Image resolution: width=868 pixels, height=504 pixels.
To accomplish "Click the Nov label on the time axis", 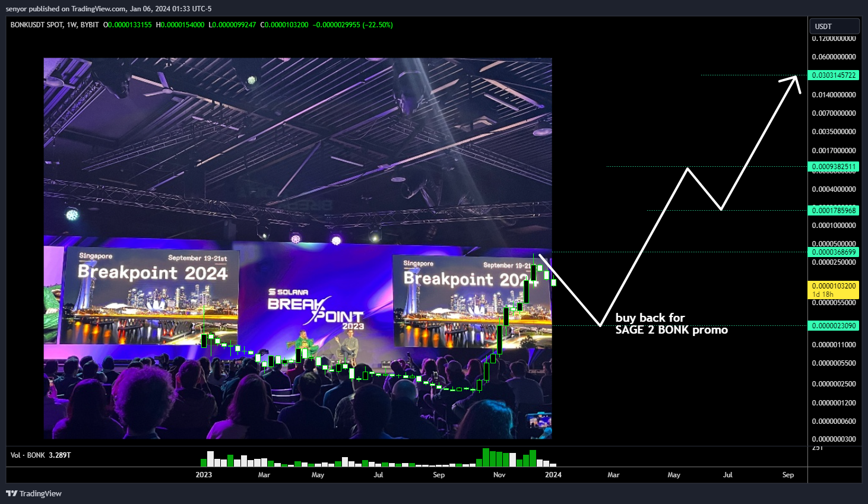I will 499,475.
